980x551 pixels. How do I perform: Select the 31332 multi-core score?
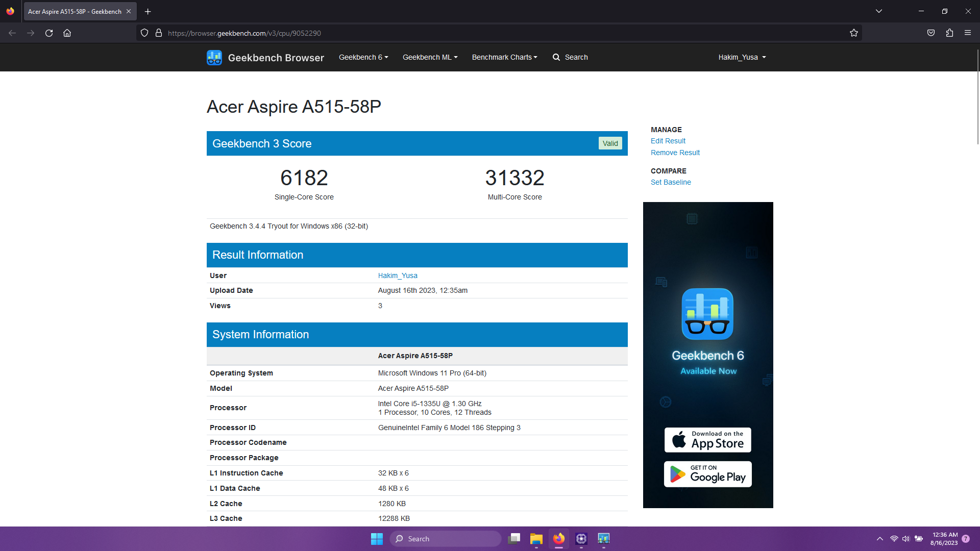coord(514,178)
